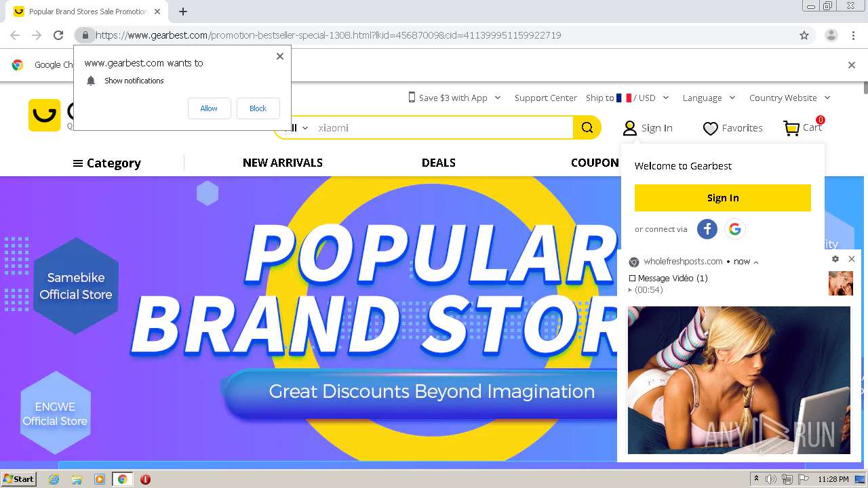868x488 pixels.
Task: Click the notification small thumbnail image
Action: point(841,283)
